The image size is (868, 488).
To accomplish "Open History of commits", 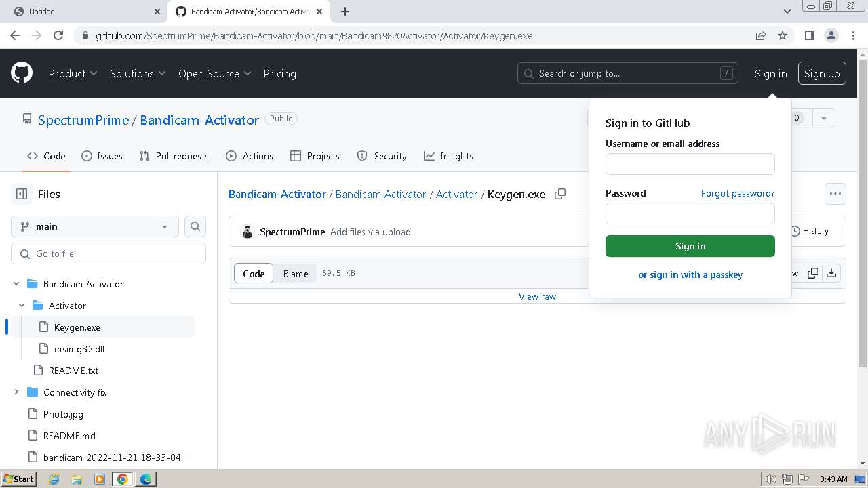I will [x=810, y=231].
